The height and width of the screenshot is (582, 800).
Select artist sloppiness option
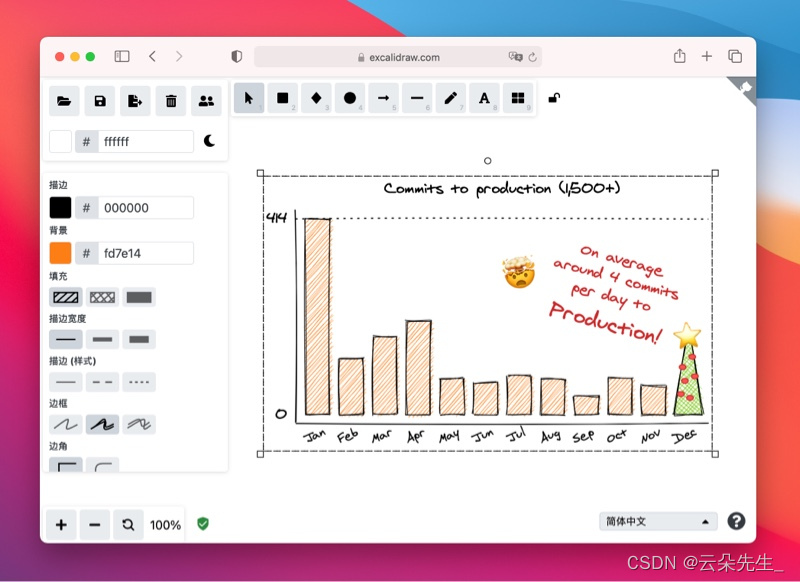[x=103, y=424]
